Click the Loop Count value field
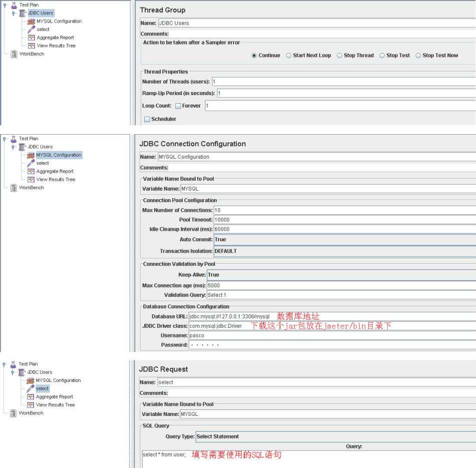The width and height of the screenshot is (476, 468). tap(340, 106)
